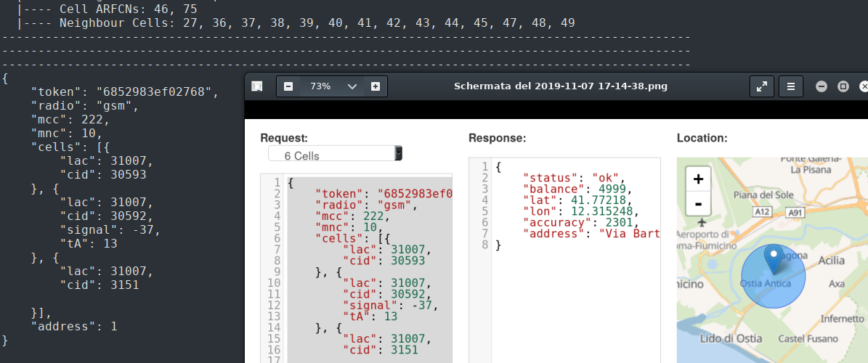This screenshot has height=363, width=868.
Task: Minimize the image viewer window
Action: click(x=822, y=86)
